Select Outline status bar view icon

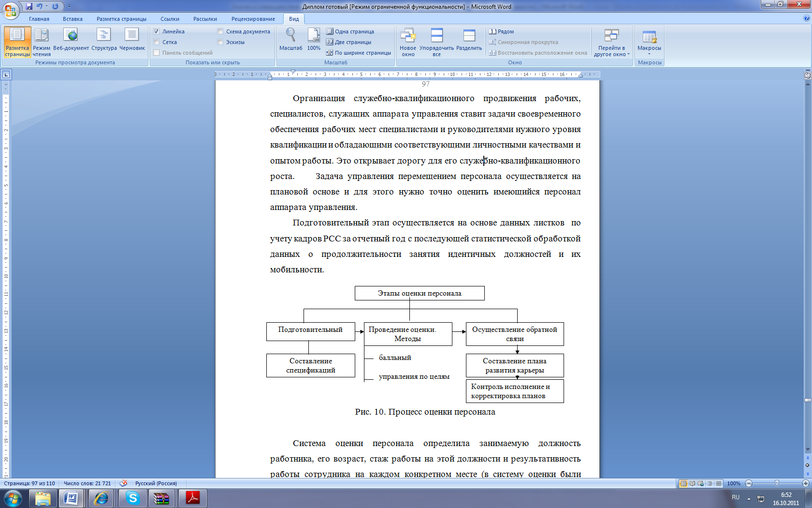coord(710,483)
